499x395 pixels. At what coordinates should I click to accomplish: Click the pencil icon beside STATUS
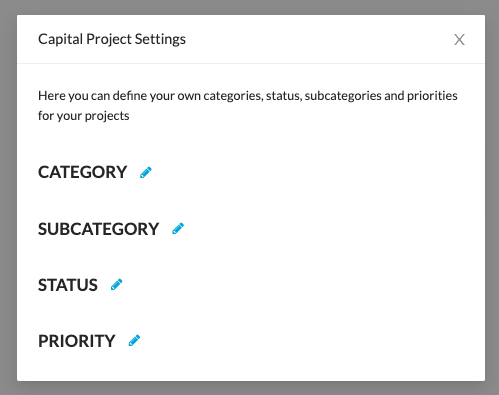116,285
